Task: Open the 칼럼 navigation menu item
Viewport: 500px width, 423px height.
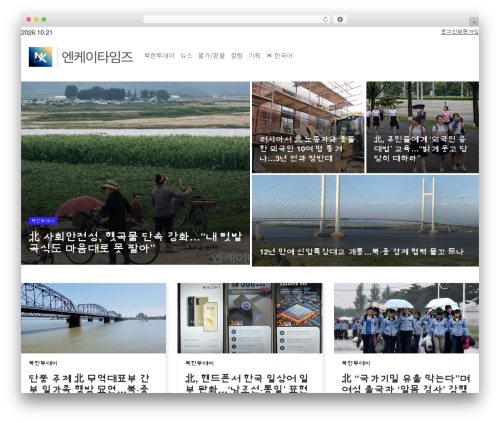Action: tap(237, 56)
